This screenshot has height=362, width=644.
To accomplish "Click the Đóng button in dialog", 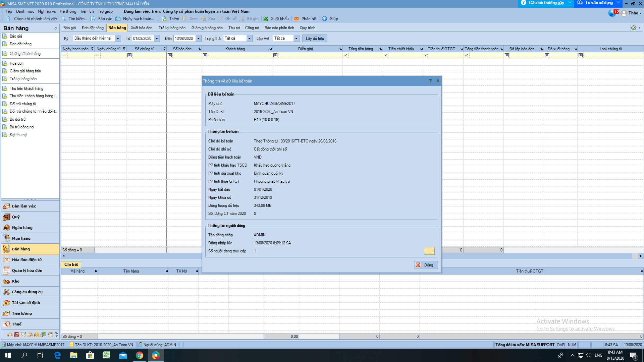I will pos(425,265).
